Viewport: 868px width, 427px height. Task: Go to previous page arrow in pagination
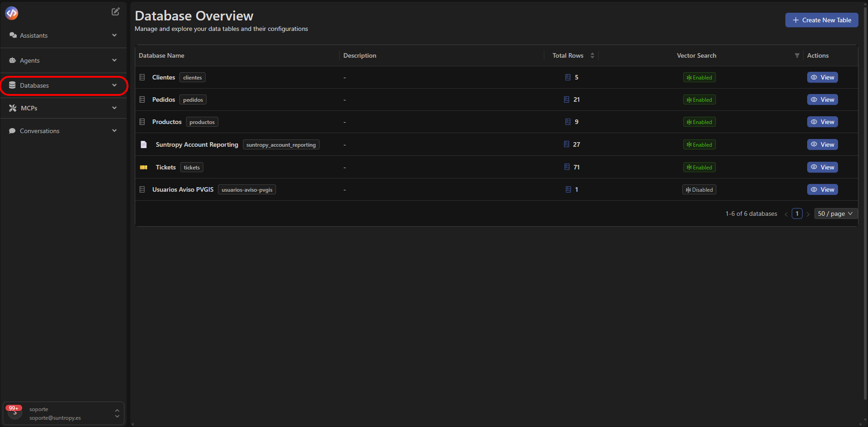(x=786, y=214)
